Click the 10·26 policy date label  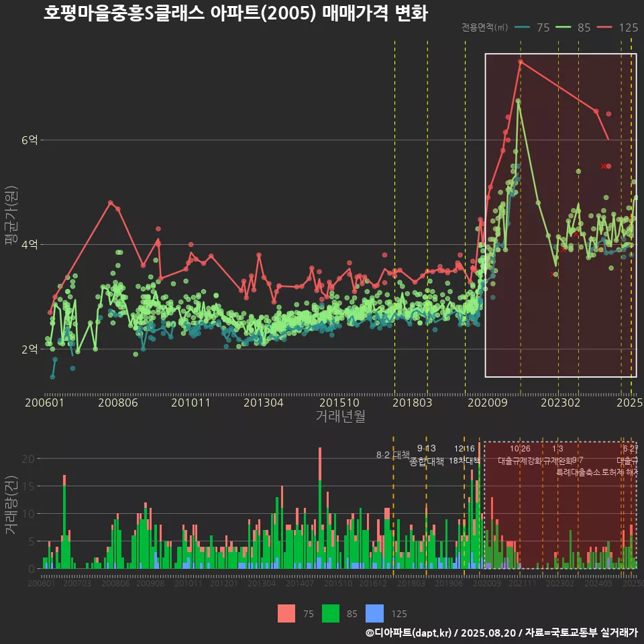click(520, 449)
